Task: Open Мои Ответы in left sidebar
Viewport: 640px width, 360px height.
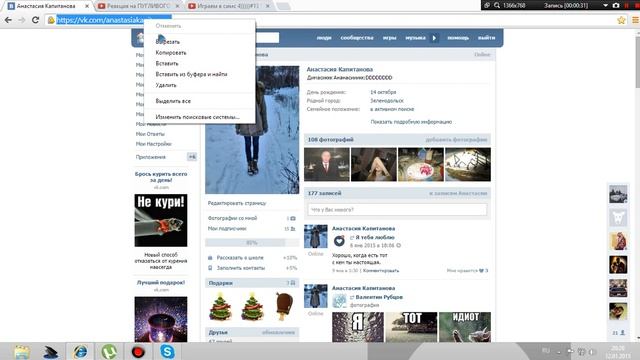Action: pos(150,134)
